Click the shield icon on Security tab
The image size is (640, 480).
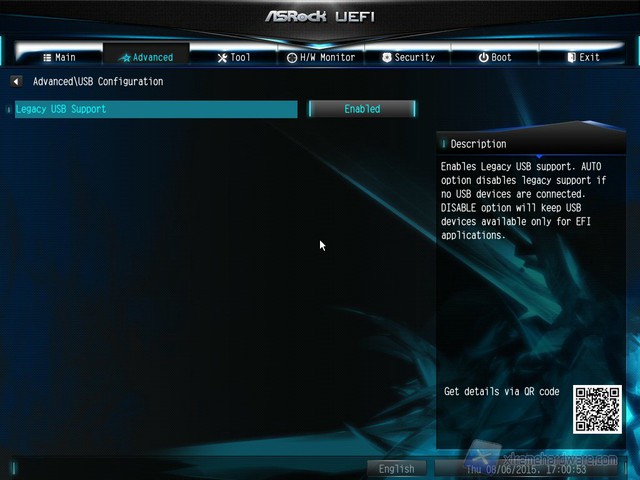pyautogui.click(x=387, y=58)
